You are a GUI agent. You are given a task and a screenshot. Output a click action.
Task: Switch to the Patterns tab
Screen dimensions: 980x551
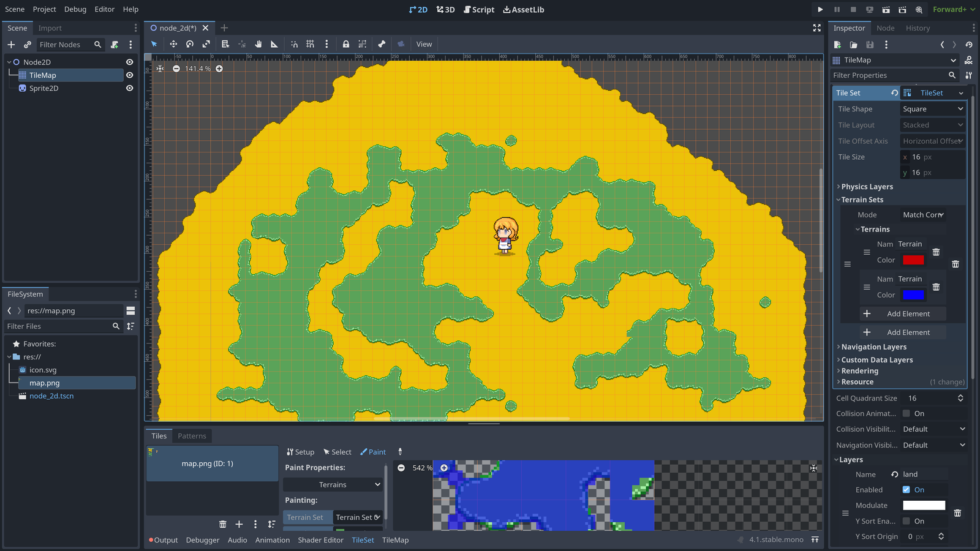(192, 436)
